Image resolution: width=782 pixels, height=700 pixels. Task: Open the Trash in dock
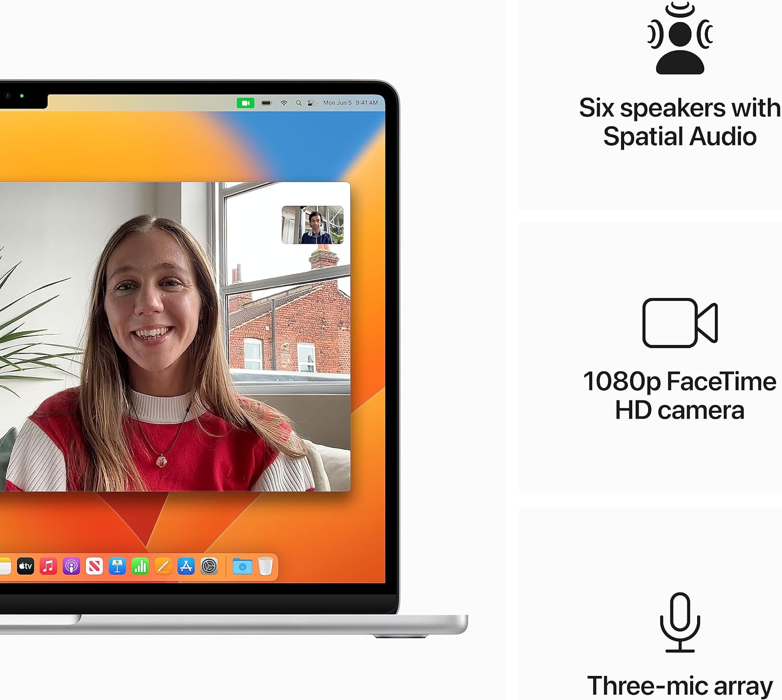(x=265, y=566)
